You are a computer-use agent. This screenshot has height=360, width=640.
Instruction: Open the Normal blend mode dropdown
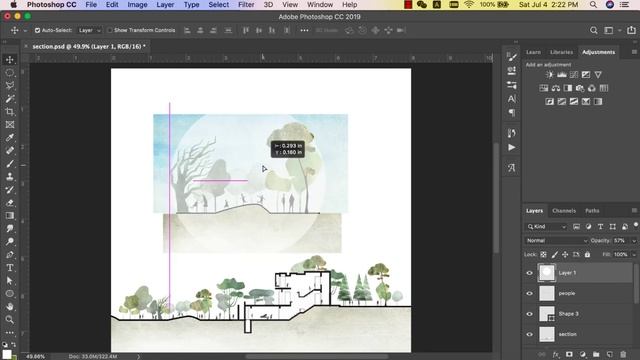coord(556,241)
